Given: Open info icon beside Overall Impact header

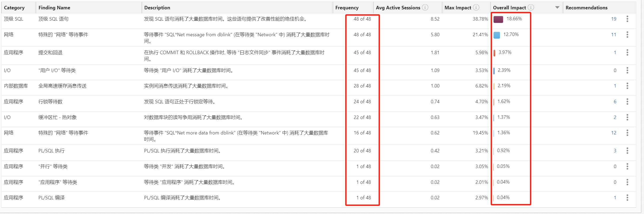Looking at the screenshot, I should [x=531, y=7].
